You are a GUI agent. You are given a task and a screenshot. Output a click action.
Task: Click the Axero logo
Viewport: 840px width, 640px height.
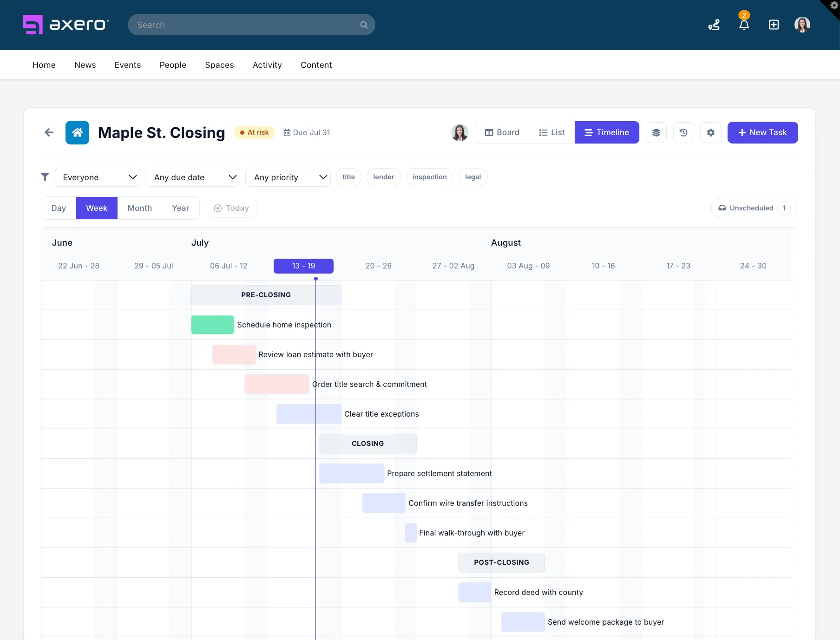point(66,25)
